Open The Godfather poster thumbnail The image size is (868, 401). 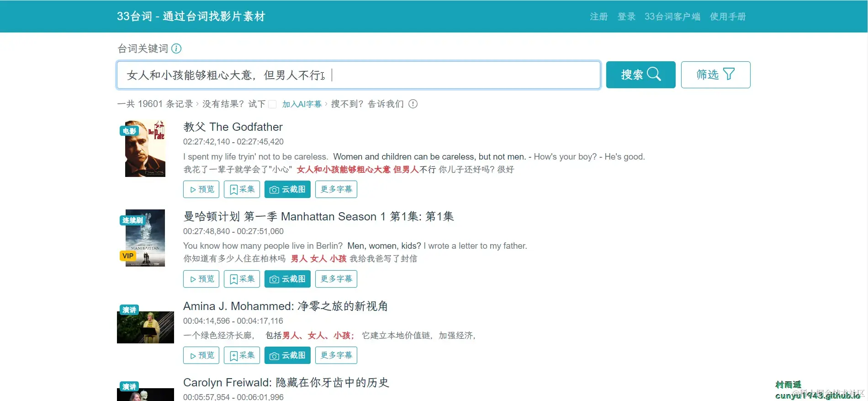pos(145,149)
